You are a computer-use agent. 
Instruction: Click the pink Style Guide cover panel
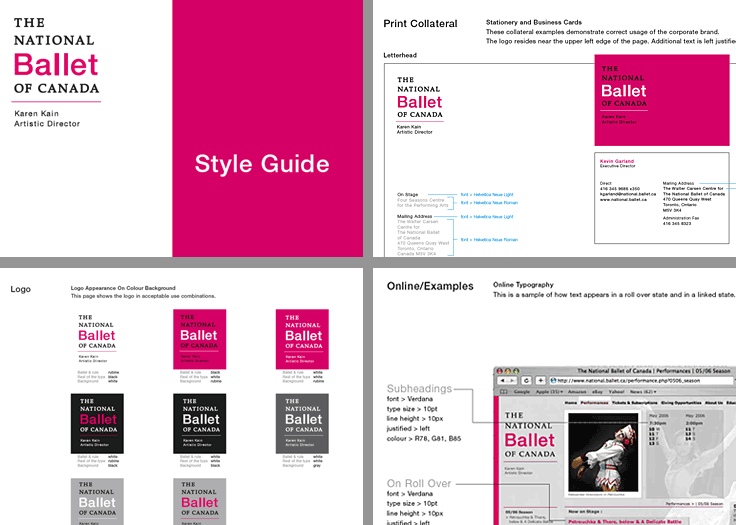tap(268, 128)
